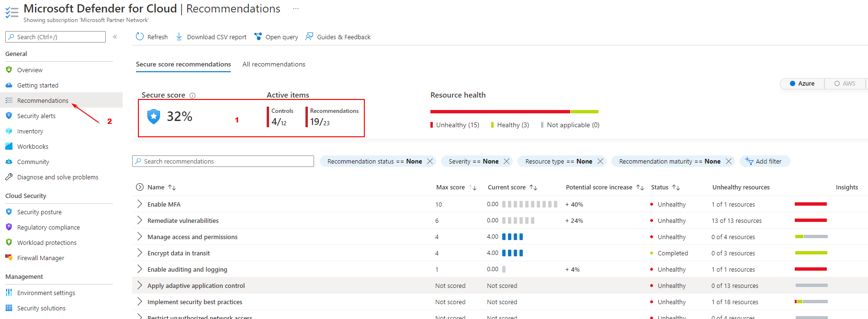Open the Download CSV report link text
The width and height of the screenshot is (868, 319).
point(216,37)
